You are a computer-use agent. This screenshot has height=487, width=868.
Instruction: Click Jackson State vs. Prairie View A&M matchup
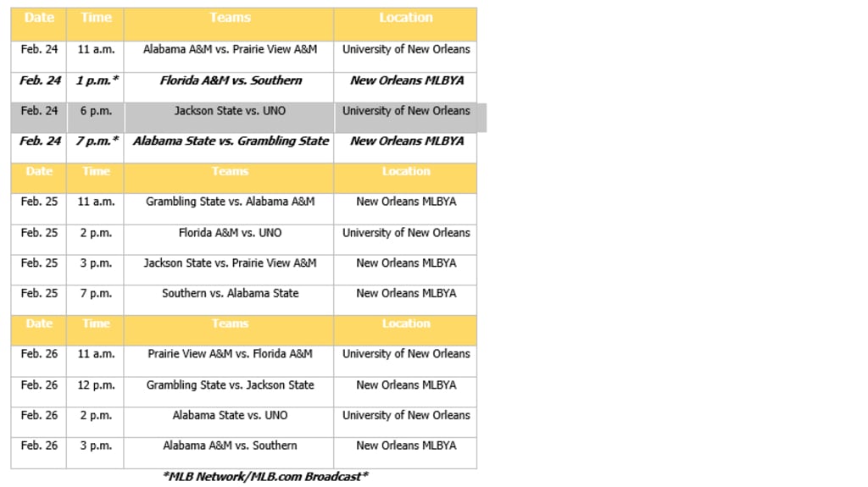coord(230,263)
